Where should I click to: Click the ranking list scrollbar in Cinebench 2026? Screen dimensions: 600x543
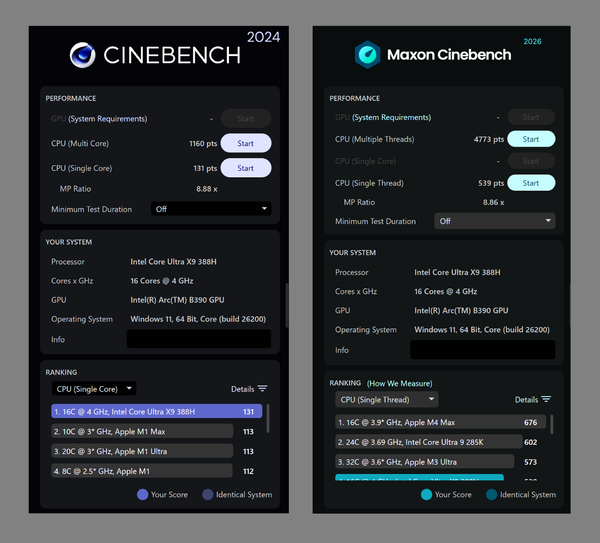552,424
